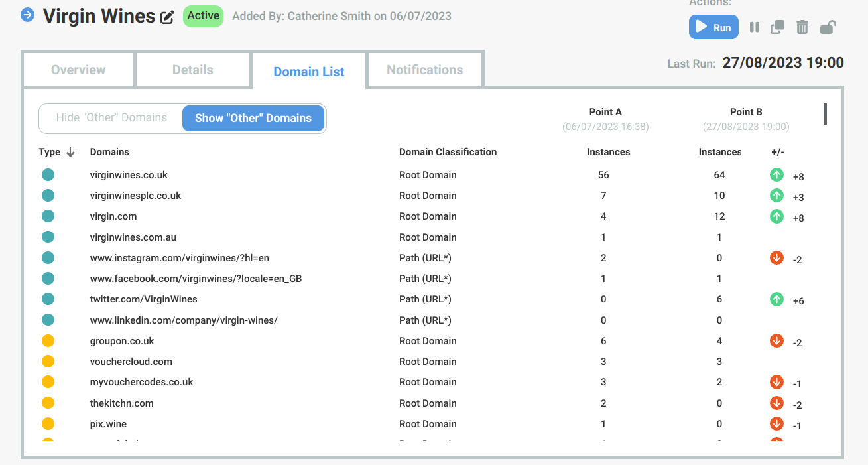Select www.facebook.com/virginwines/?locale=en_GB entry
This screenshot has height=465, width=868.
click(196, 279)
